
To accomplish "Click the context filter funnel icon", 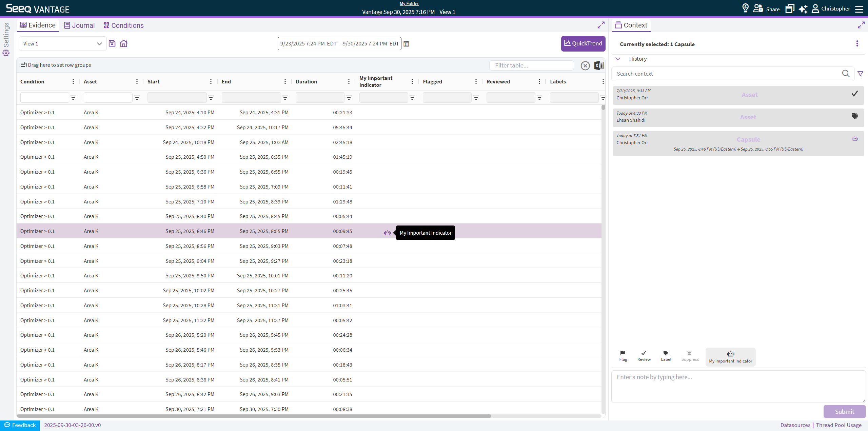I will (x=860, y=74).
